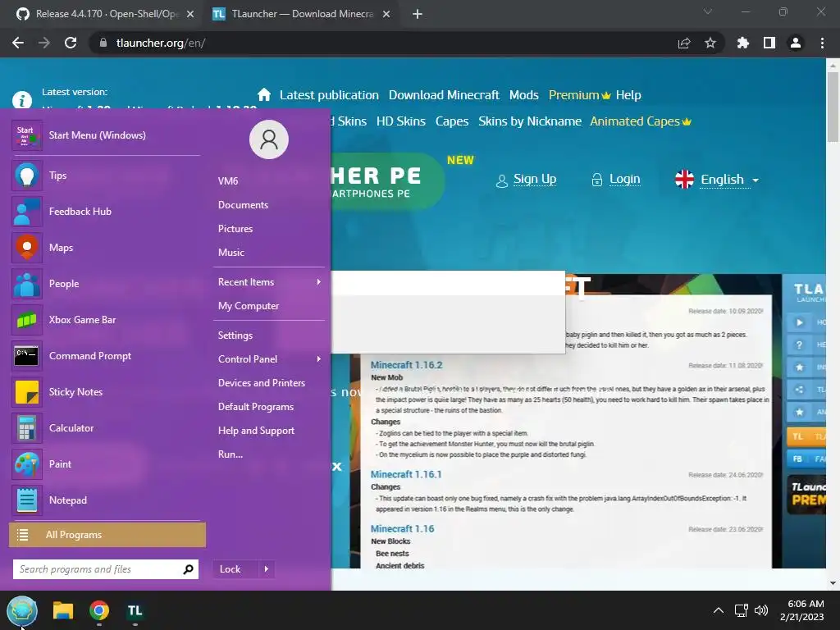This screenshot has height=630, width=840.
Task: Open the Mods navigation link
Action: tap(523, 95)
